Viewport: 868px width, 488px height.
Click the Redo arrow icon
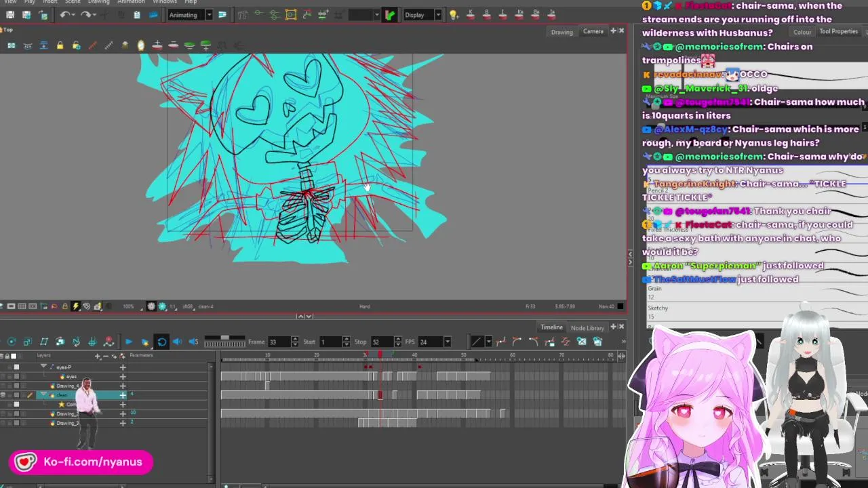pos(85,15)
